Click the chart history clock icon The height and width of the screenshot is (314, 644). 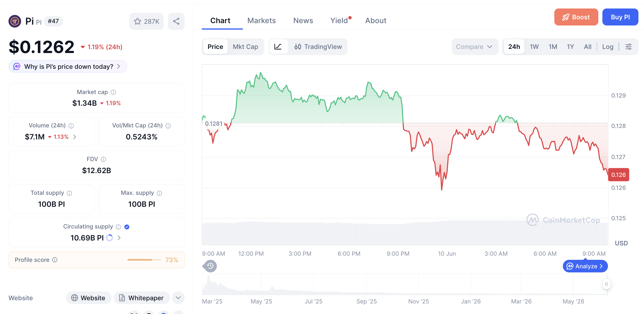[210, 266]
